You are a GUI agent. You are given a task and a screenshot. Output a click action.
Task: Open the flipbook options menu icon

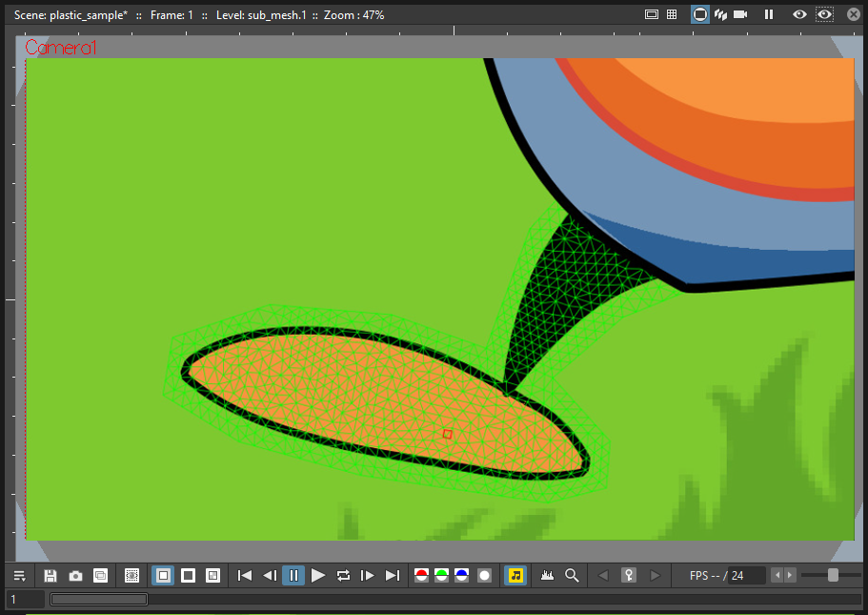click(19, 576)
